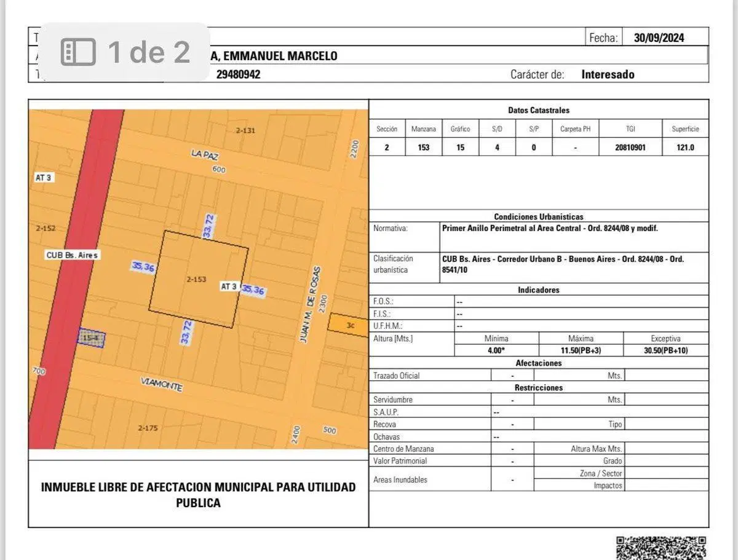Image resolution: width=738 pixels, height=560 pixels.
Task: Click the QR code at the page bottom
Action: click(x=661, y=548)
